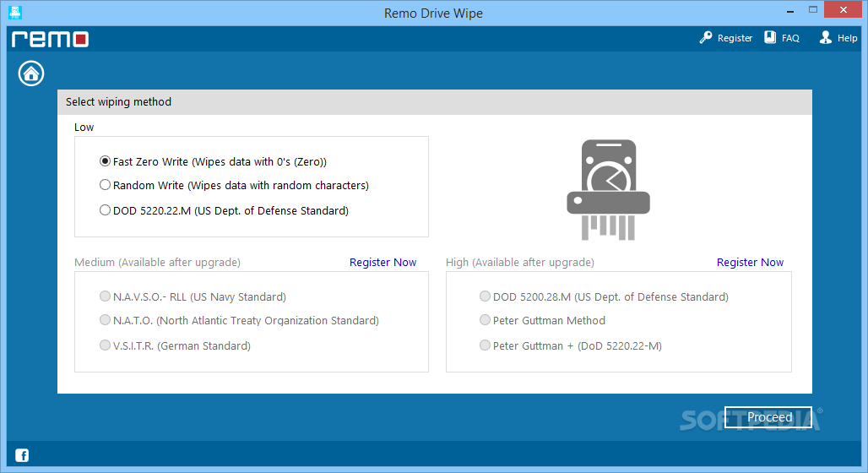Close the Remo Drive Wipe window
868x473 pixels.
point(843,9)
